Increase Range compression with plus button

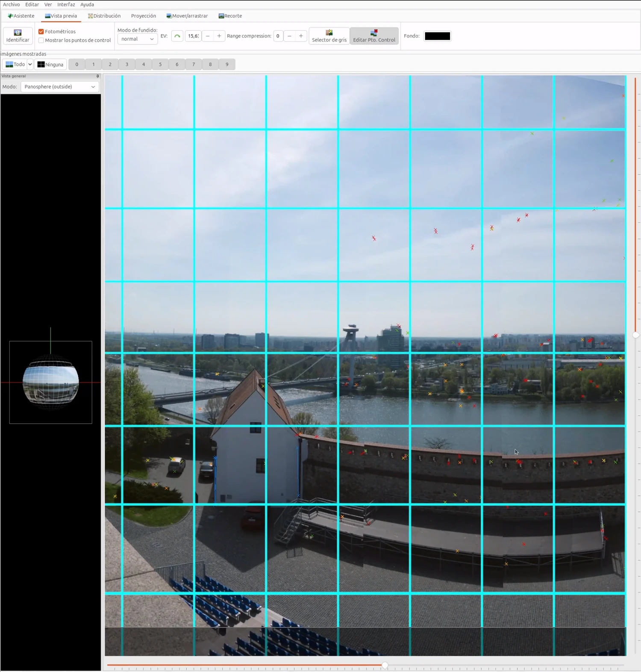point(301,36)
